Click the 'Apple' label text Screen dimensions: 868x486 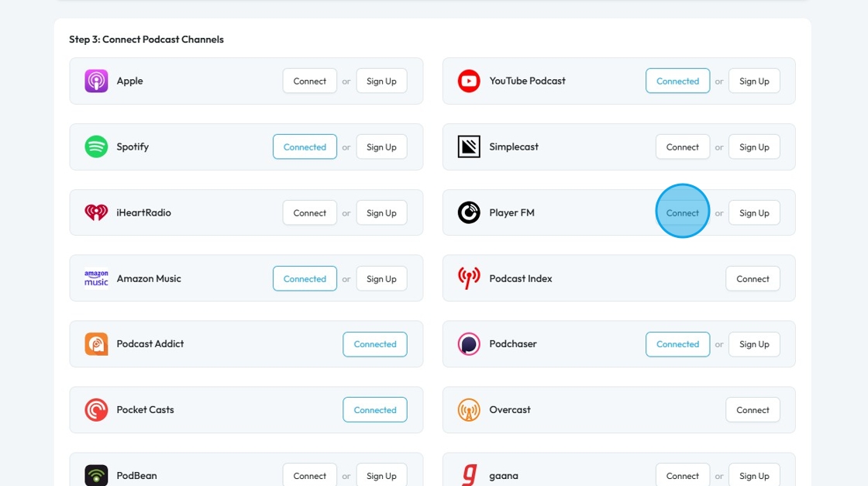[129, 81]
